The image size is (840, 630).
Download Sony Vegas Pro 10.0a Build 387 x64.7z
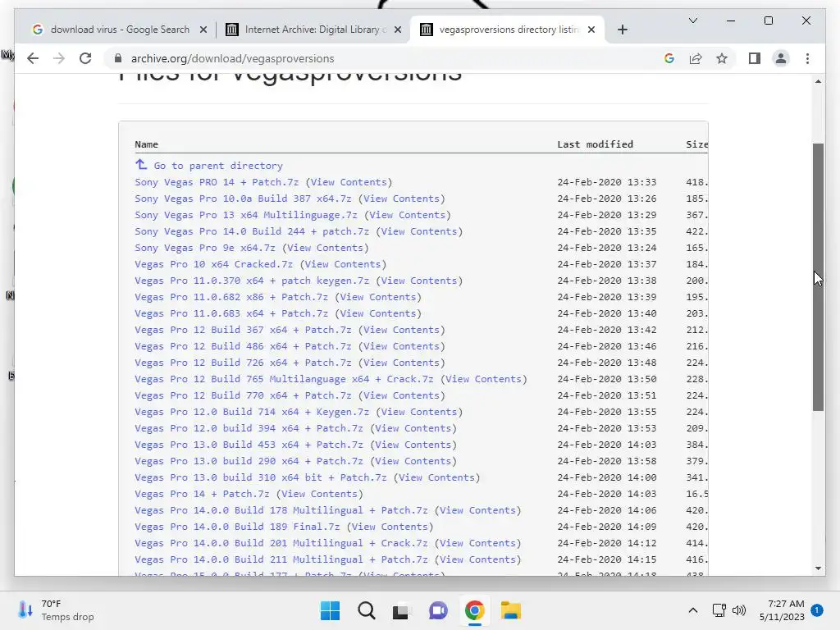pos(243,199)
